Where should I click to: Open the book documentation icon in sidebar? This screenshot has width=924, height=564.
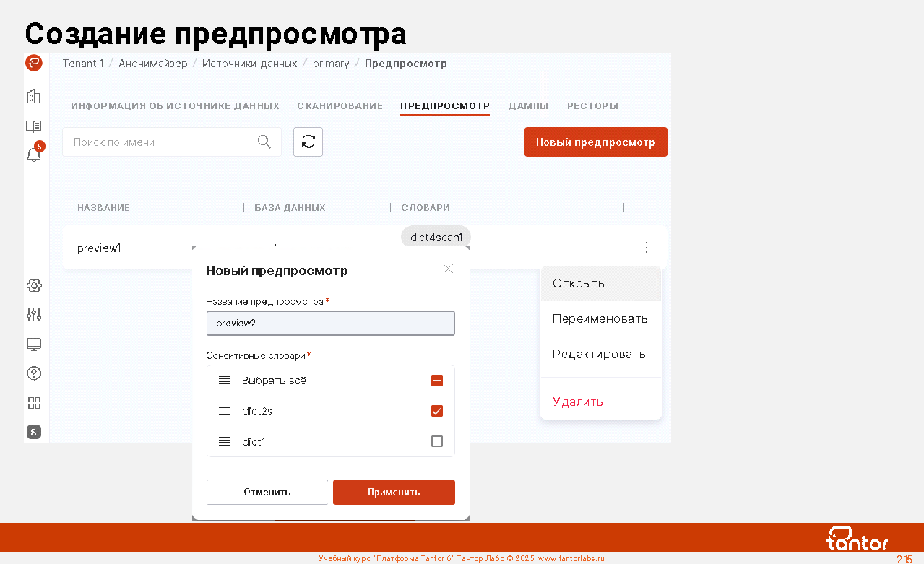click(34, 126)
